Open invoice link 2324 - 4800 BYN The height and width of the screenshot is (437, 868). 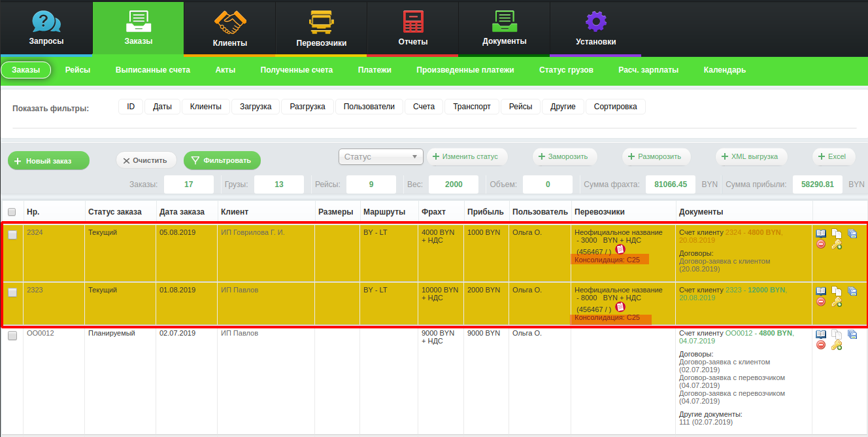[754, 232]
